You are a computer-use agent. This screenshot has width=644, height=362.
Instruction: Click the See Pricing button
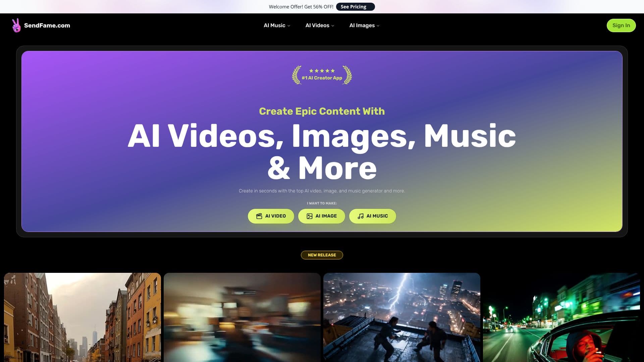[355, 7]
